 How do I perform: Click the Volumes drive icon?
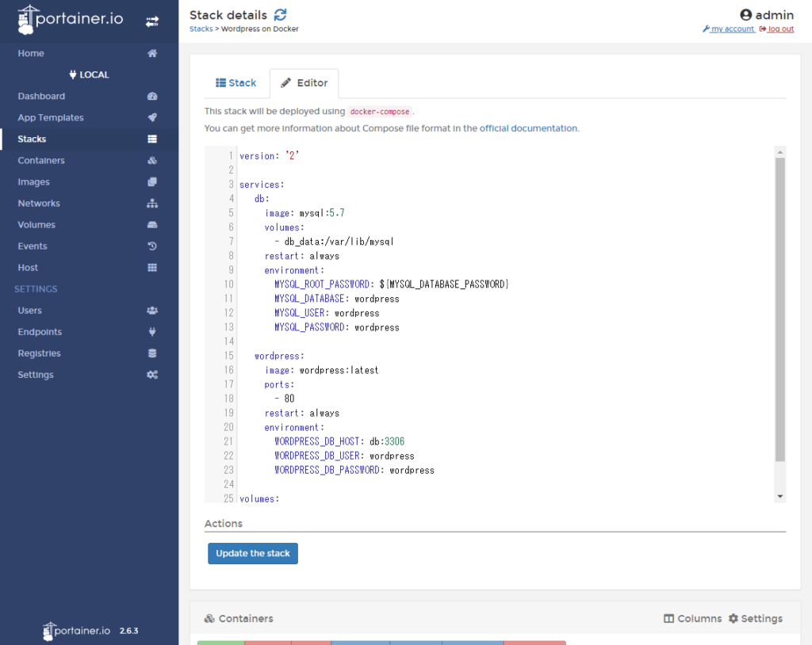tap(152, 225)
